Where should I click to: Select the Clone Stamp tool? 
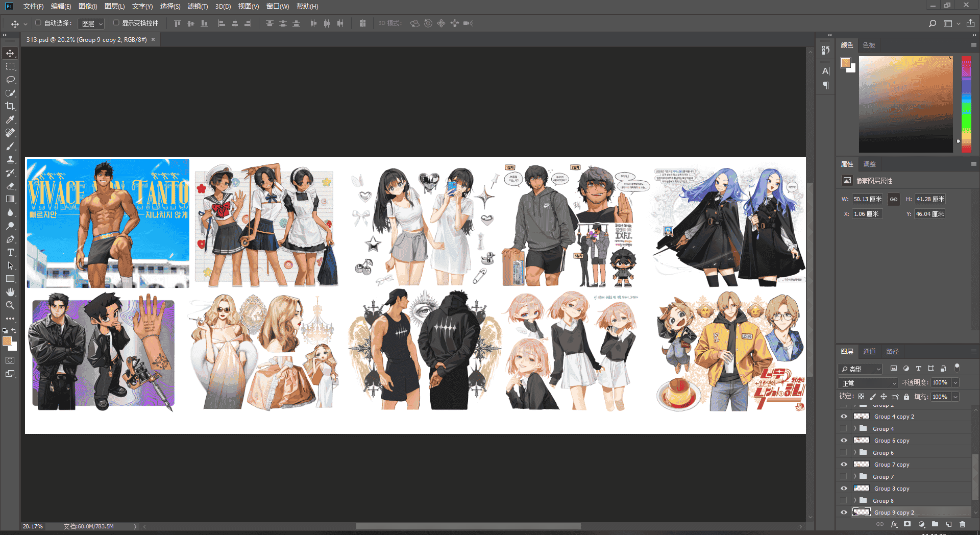[10, 159]
